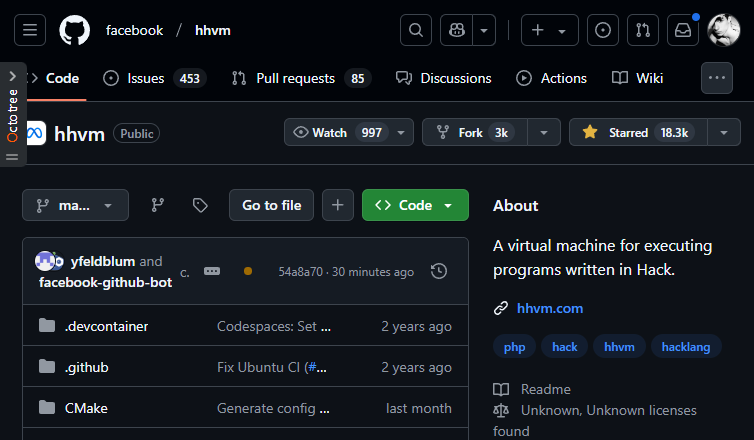The width and height of the screenshot is (754, 440).
Task: Open the Copilot chat icon
Action: click(x=455, y=30)
